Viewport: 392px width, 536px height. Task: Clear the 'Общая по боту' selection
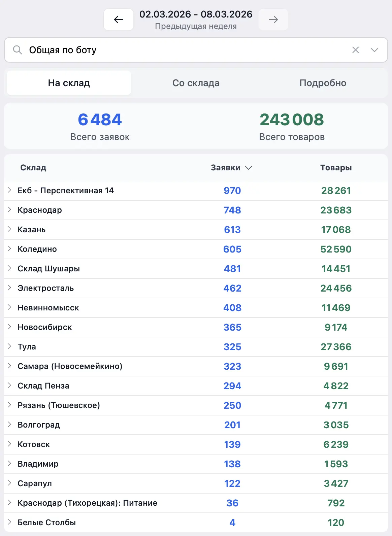pyautogui.click(x=355, y=50)
